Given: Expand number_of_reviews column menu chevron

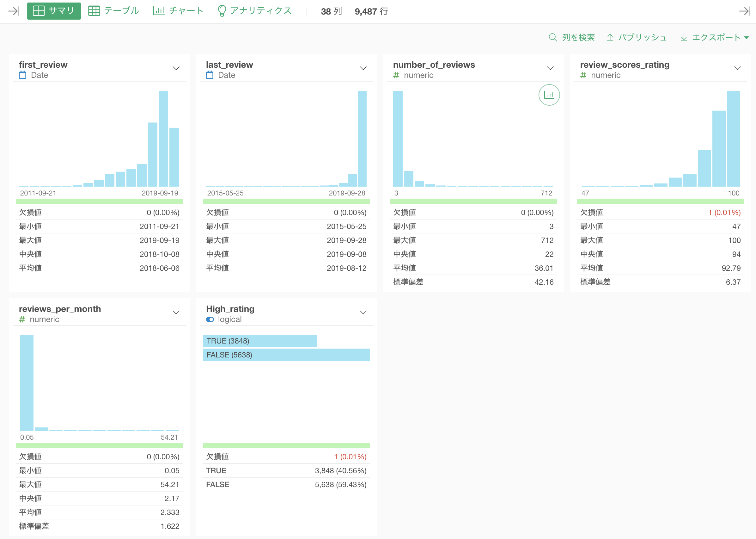Looking at the screenshot, I should coord(551,68).
